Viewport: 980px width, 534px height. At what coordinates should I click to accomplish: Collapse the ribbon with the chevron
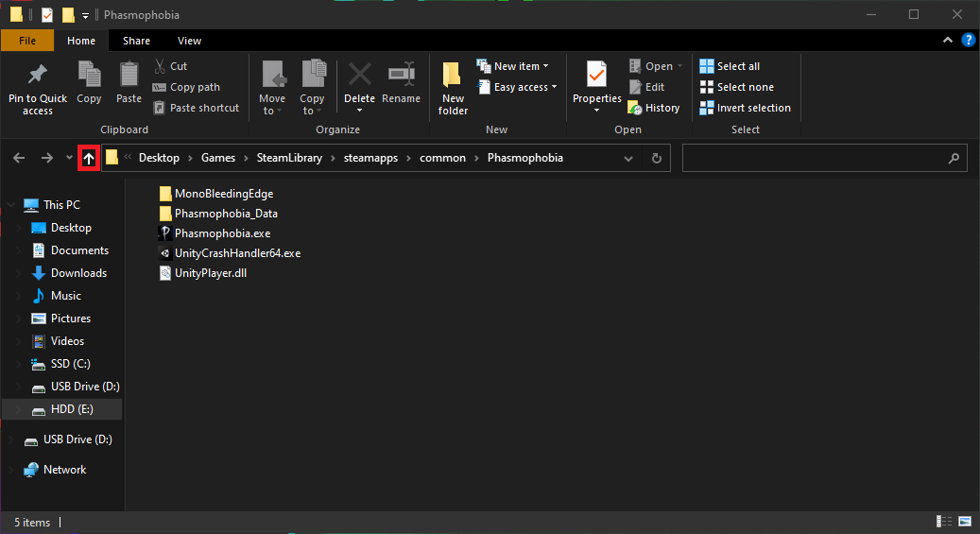[948, 40]
